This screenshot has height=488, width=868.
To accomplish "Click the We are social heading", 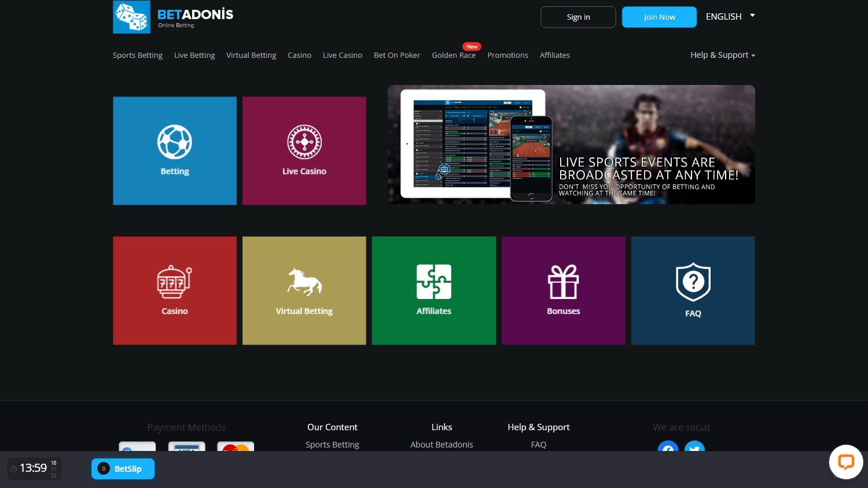I will click(x=681, y=428).
